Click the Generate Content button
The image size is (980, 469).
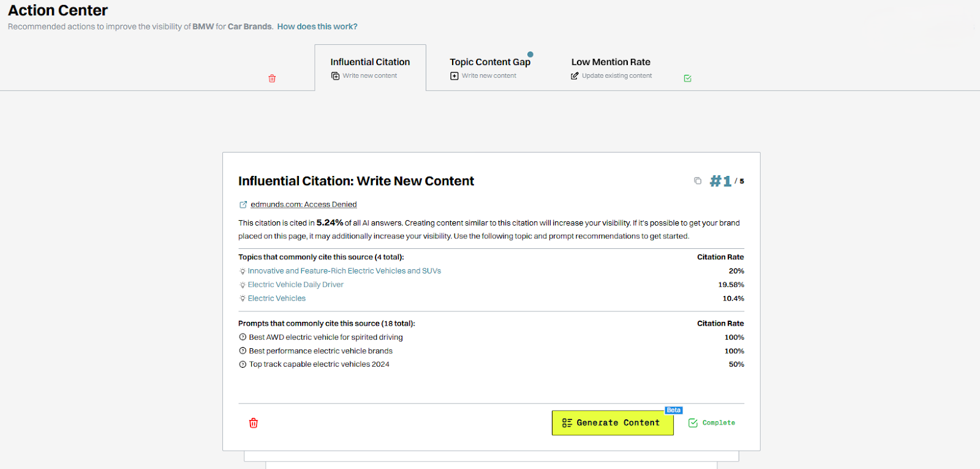[x=612, y=423]
